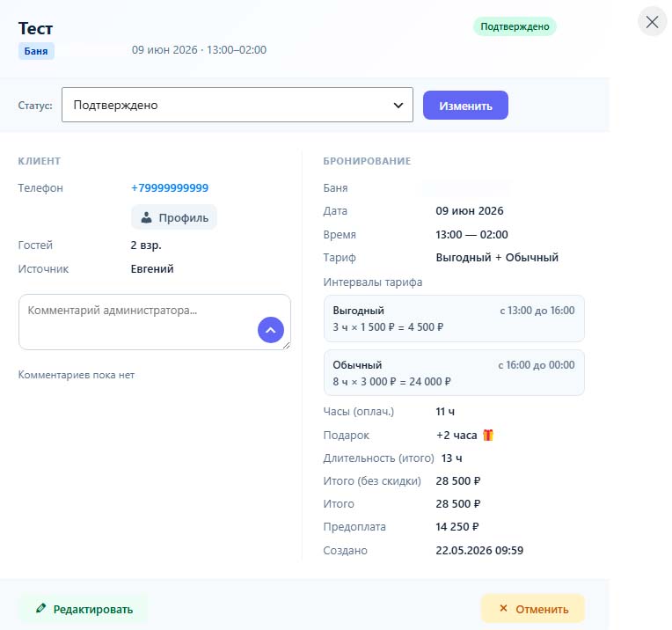The image size is (672, 630).
Task: Click guests value 2 взр.
Action: pos(146,245)
